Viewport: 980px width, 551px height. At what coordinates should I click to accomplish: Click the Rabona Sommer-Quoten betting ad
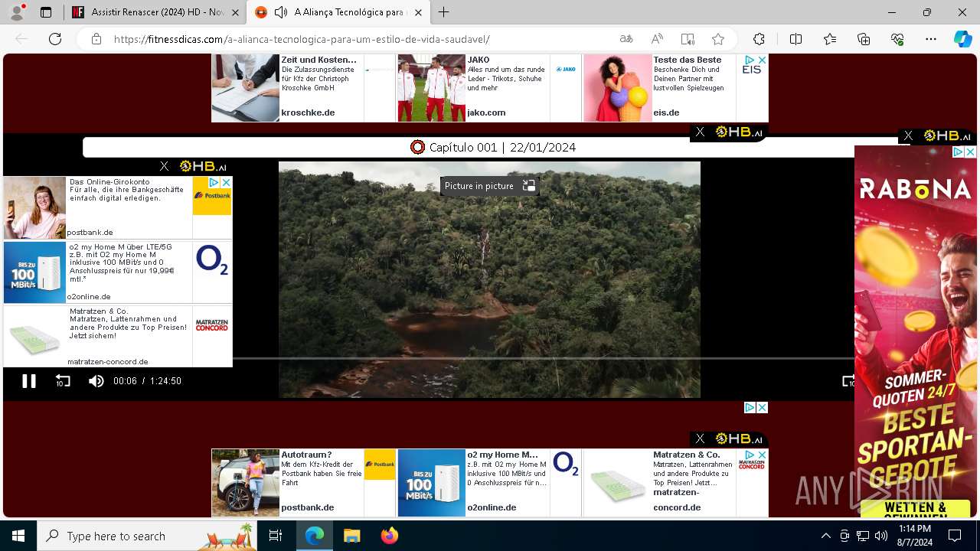click(916, 331)
